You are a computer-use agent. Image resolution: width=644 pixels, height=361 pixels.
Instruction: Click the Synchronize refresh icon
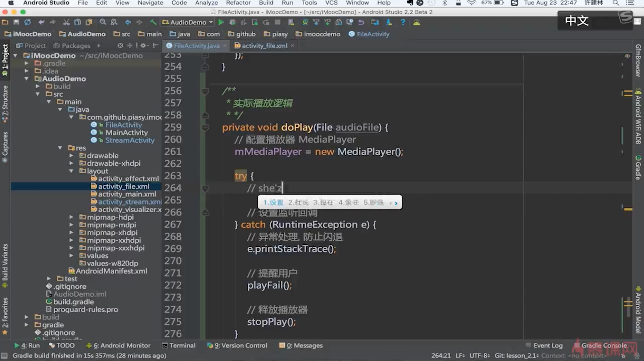28,22
